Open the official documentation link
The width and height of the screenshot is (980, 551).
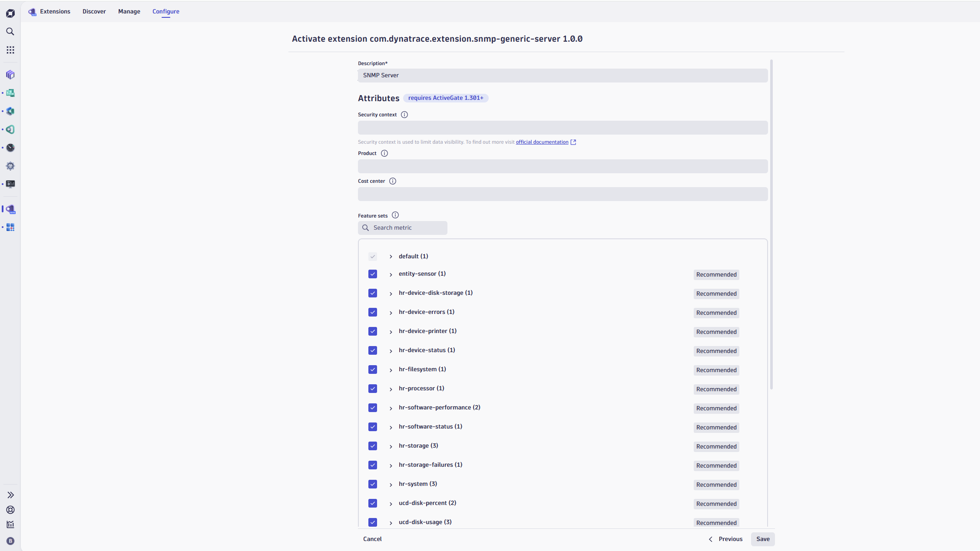(x=542, y=142)
